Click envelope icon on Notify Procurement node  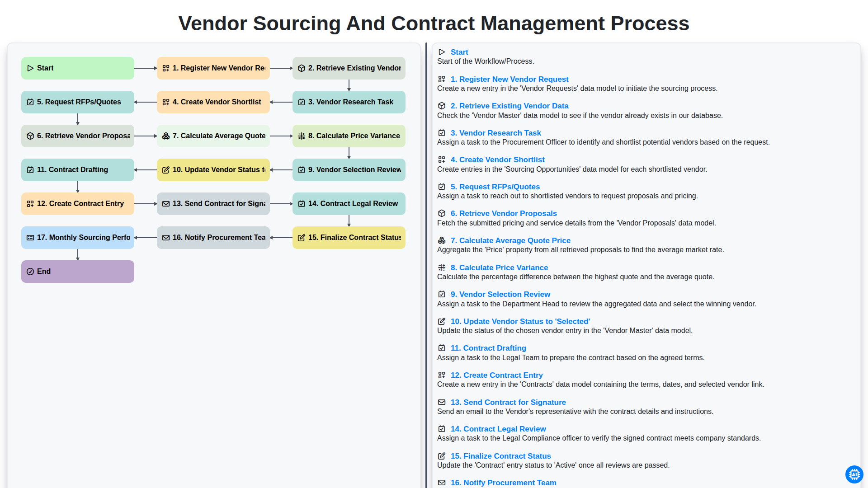166,238
